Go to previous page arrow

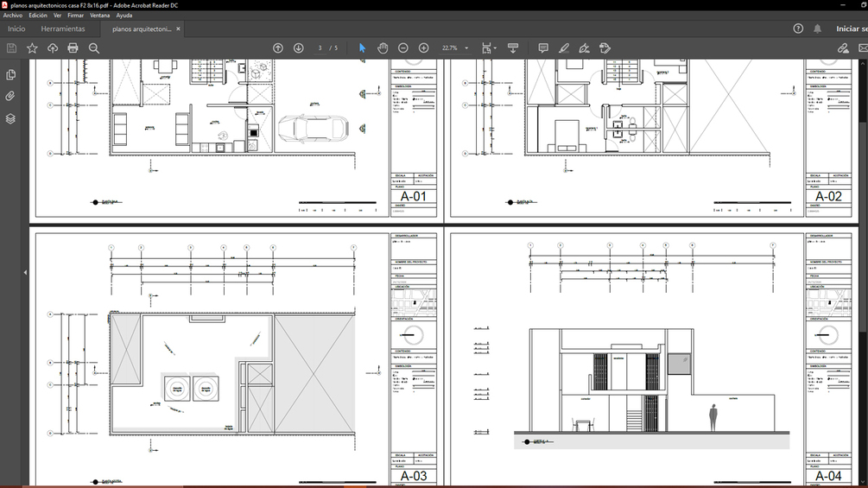[x=278, y=48]
